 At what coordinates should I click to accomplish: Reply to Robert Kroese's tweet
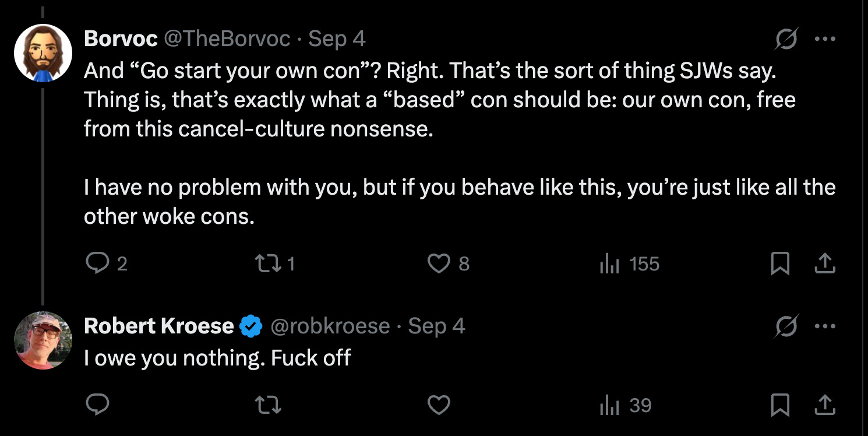pos(95,405)
